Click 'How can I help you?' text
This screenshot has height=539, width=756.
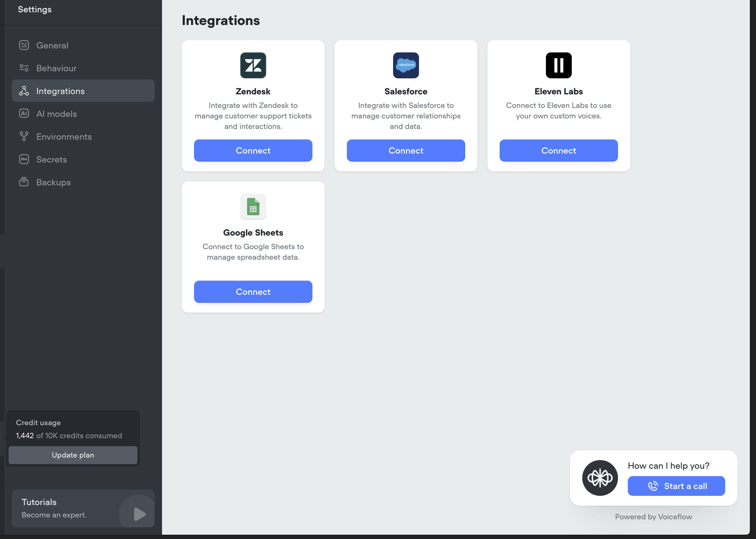669,466
